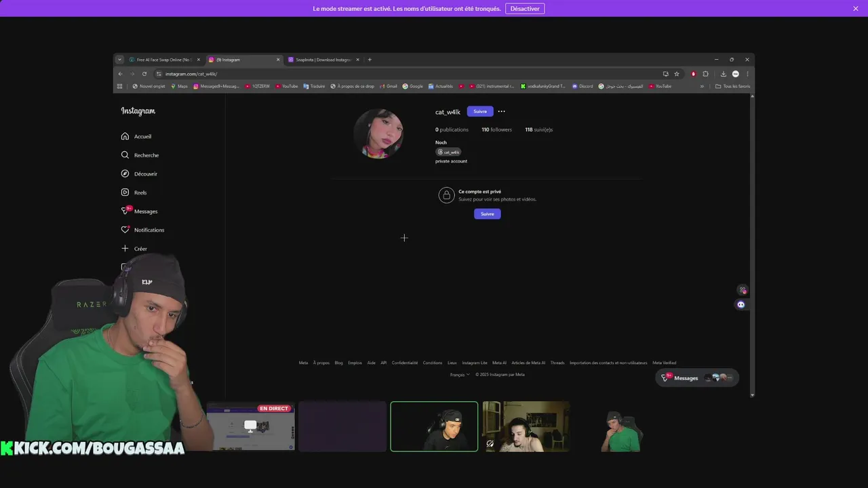Open Gmail bookmark

point(389,86)
